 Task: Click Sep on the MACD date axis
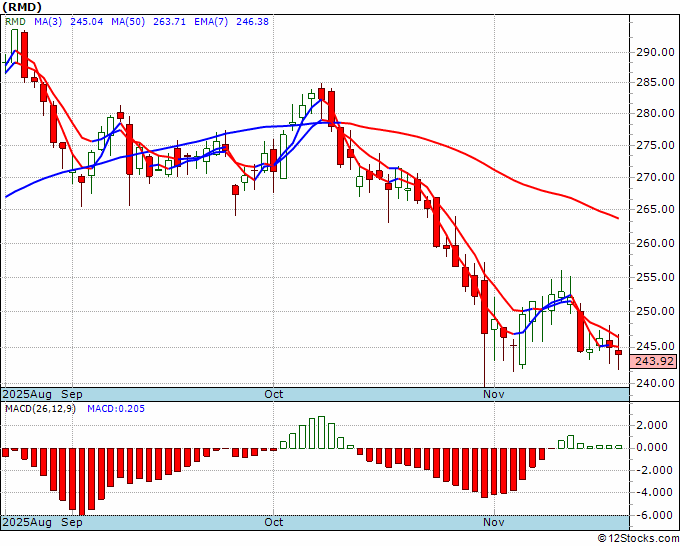tap(72, 522)
